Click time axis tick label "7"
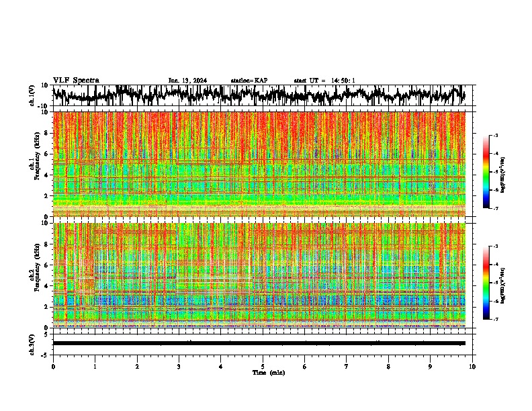 [347, 367]
